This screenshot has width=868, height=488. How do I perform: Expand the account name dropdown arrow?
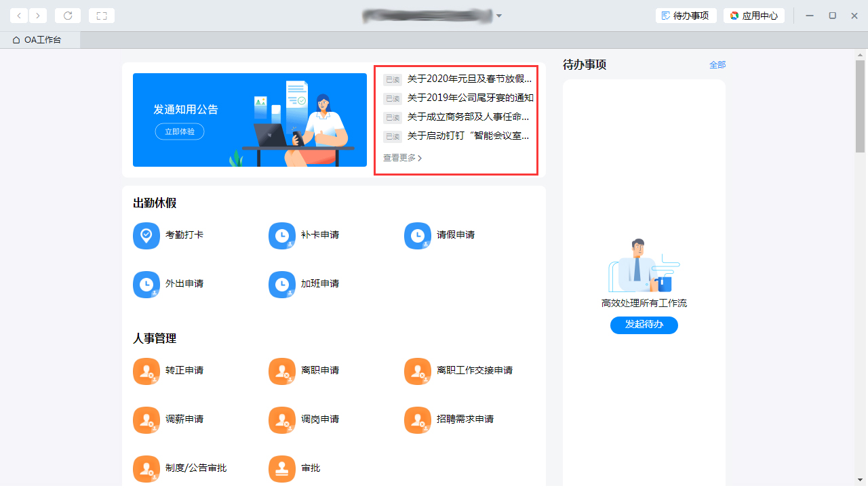499,15
